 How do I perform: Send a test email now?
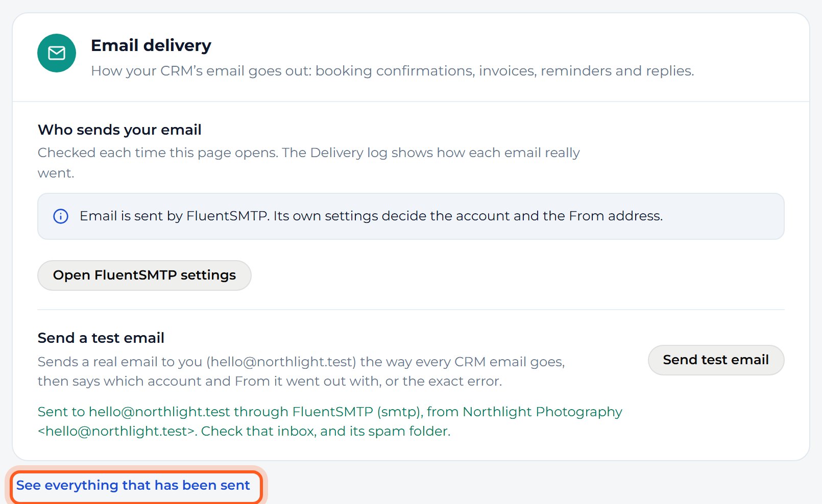716,360
